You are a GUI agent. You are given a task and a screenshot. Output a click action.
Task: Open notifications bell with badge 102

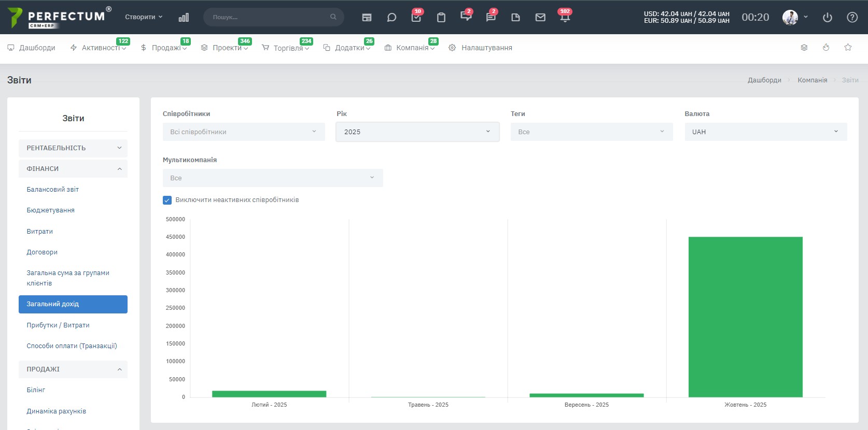point(565,17)
